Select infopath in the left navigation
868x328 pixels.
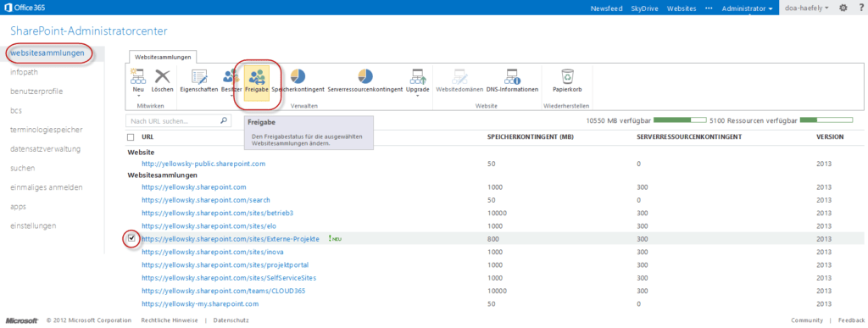(24, 72)
